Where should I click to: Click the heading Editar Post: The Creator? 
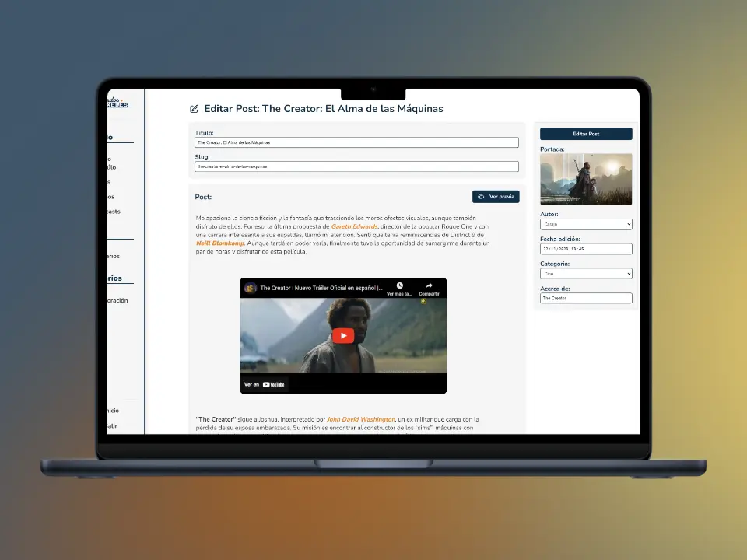(324, 109)
